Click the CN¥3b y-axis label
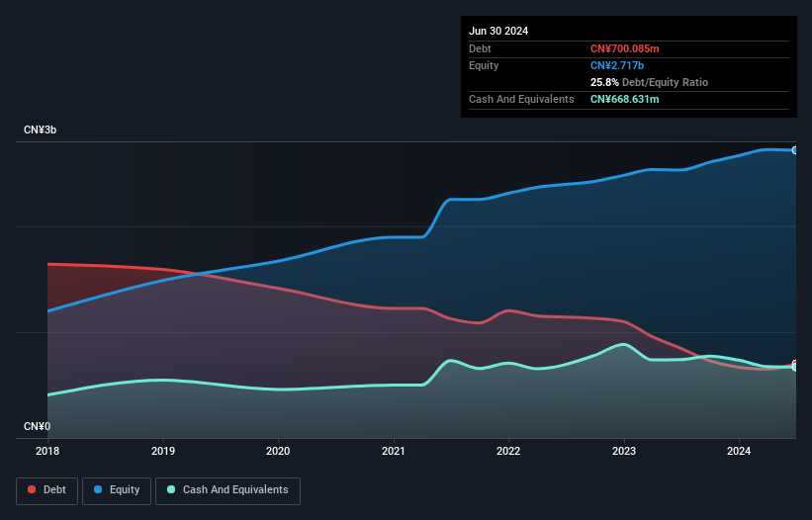The height and width of the screenshot is (520, 812). [40, 130]
